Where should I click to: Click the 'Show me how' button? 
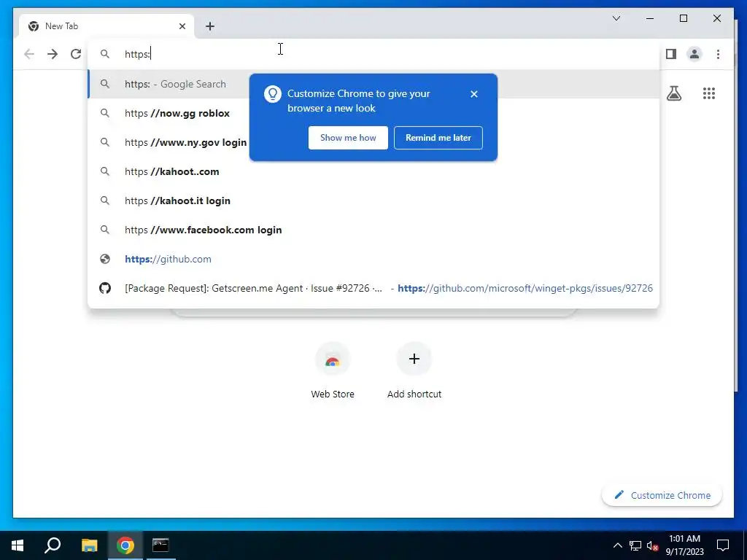click(348, 138)
